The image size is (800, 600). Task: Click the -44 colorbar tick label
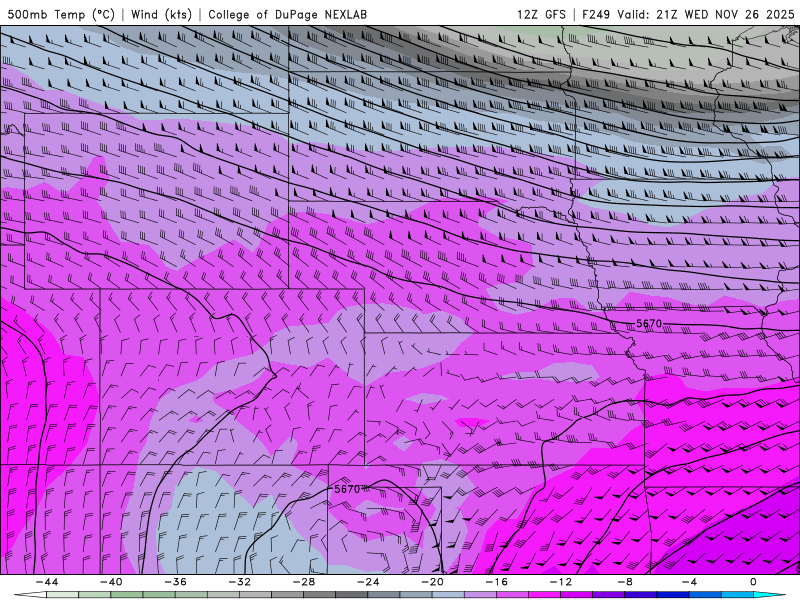46,582
